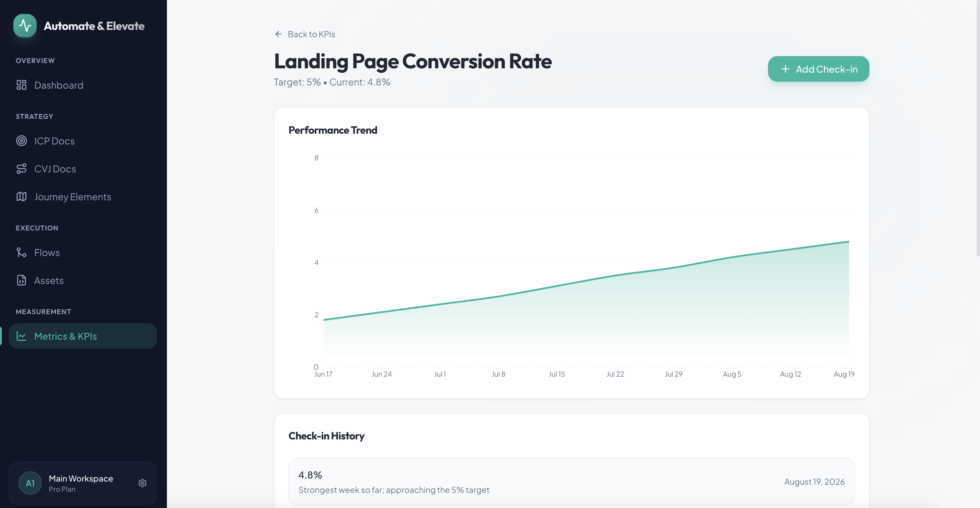Click the 'Target: 5% • Current: 4.8%' subtitle
The height and width of the screenshot is (508, 980).
tap(332, 82)
